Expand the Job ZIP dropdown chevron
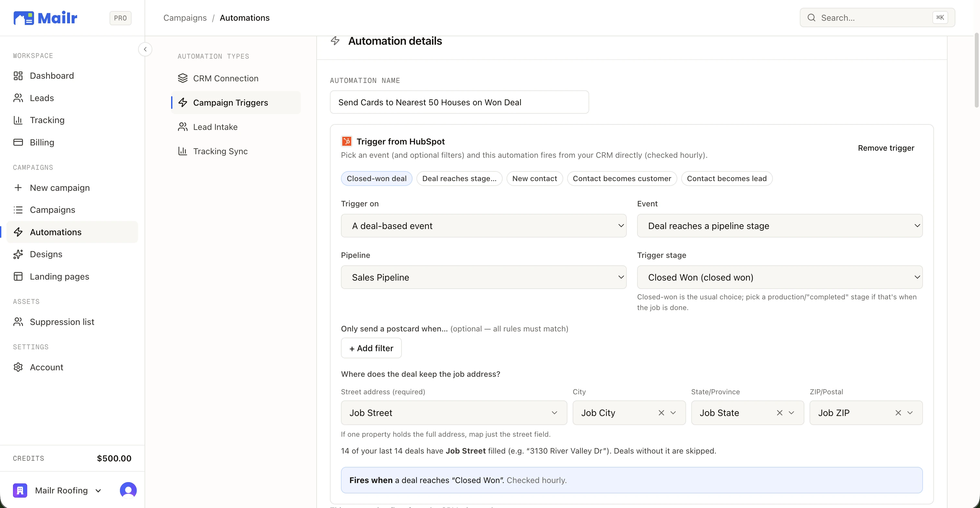 click(x=910, y=413)
